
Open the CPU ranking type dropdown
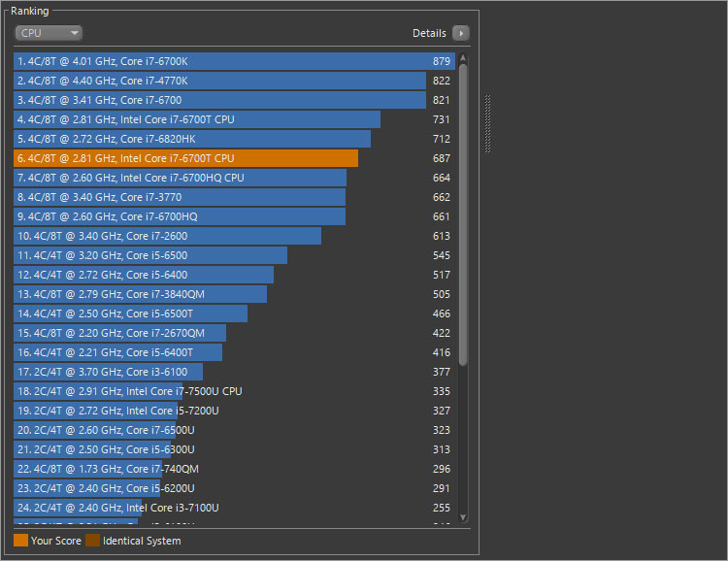coord(49,33)
